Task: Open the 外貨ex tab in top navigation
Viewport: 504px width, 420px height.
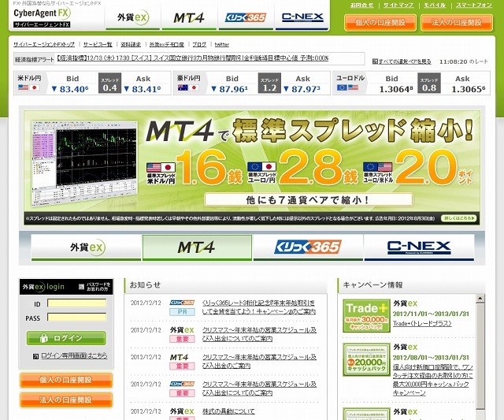Action: pyautogui.click(x=133, y=17)
